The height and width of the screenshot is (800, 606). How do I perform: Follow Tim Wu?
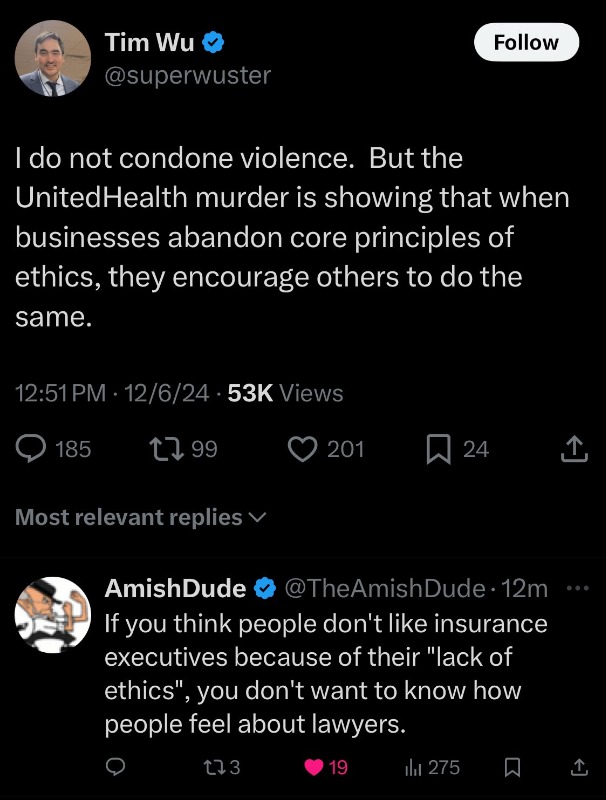tap(526, 42)
